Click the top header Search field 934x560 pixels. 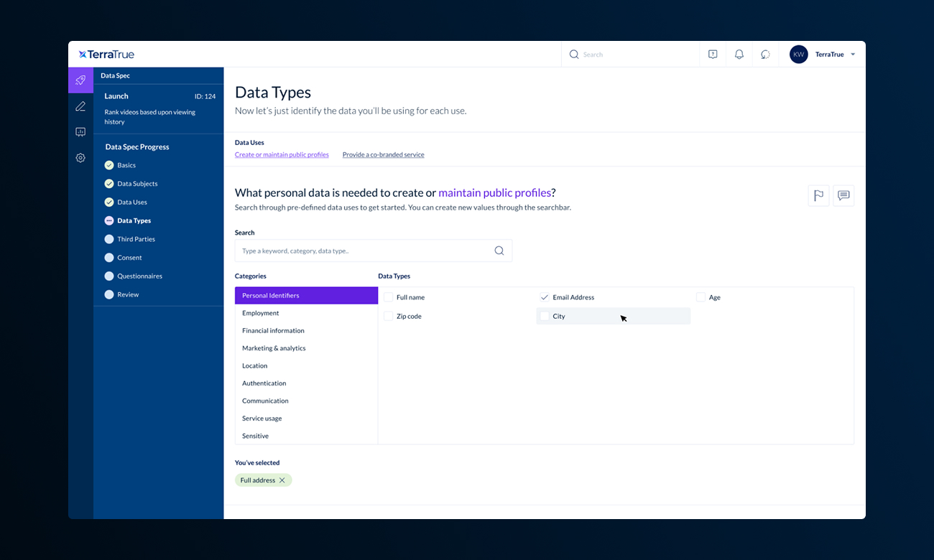click(630, 55)
